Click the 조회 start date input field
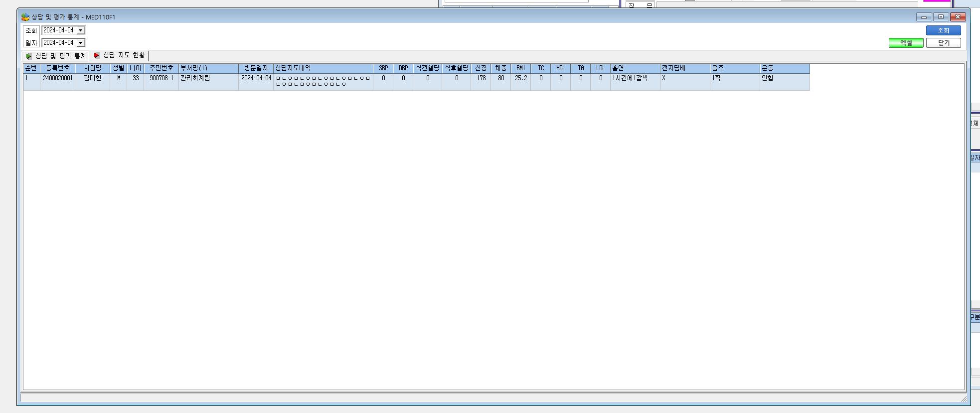This screenshot has height=413, width=980. click(59, 30)
